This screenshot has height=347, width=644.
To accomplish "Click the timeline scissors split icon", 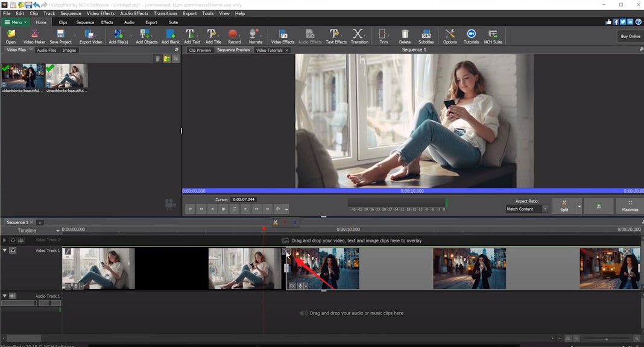I will pos(275,222).
